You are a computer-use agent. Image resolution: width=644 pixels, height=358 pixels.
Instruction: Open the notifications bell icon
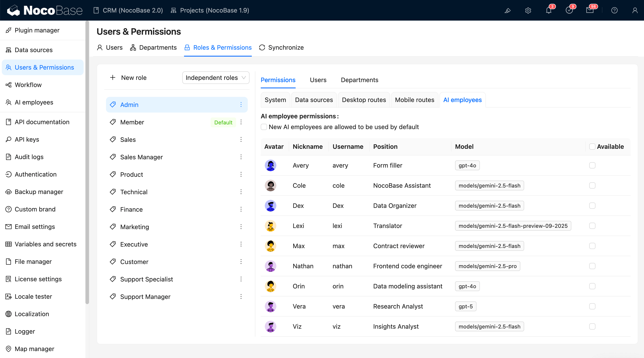548,10
